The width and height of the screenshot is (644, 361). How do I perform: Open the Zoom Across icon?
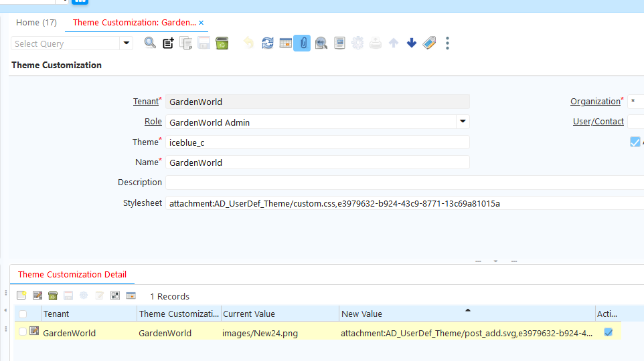[321, 43]
